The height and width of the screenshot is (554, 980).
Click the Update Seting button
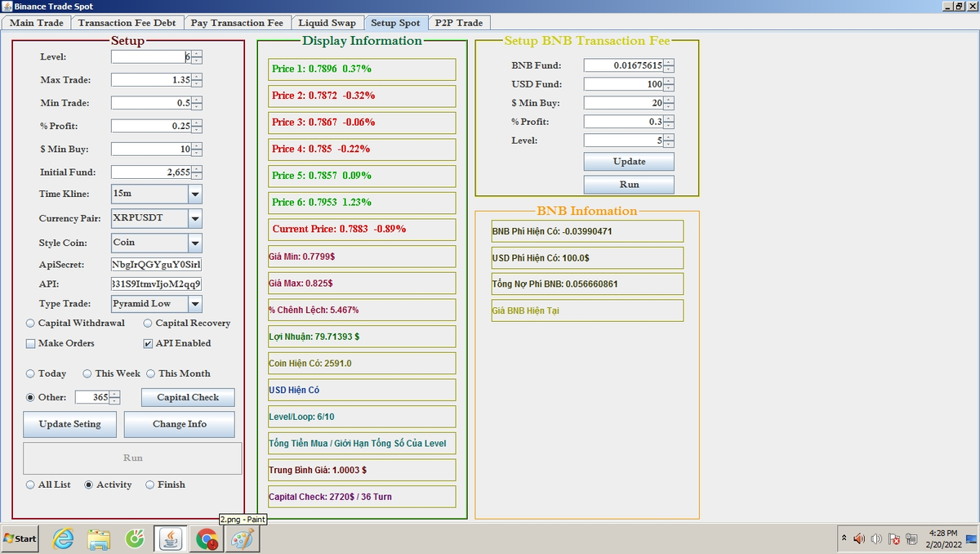tap(69, 424)
